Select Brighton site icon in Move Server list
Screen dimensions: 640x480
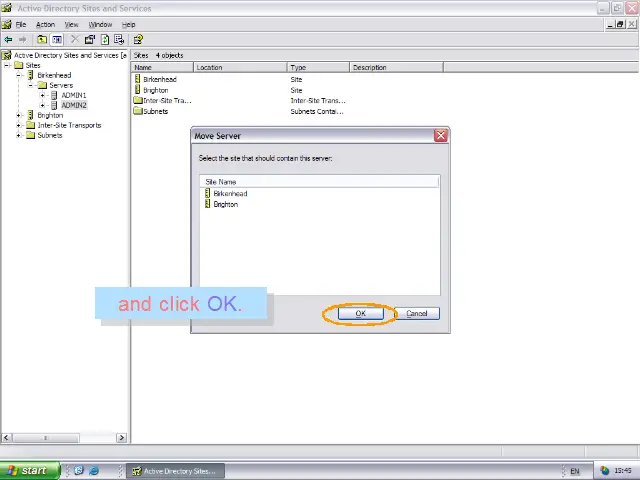click(207, 204)
